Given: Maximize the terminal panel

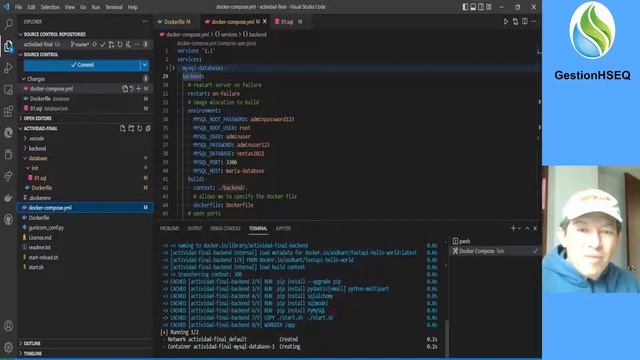Looking at the screenshot, I should point(527,228).
